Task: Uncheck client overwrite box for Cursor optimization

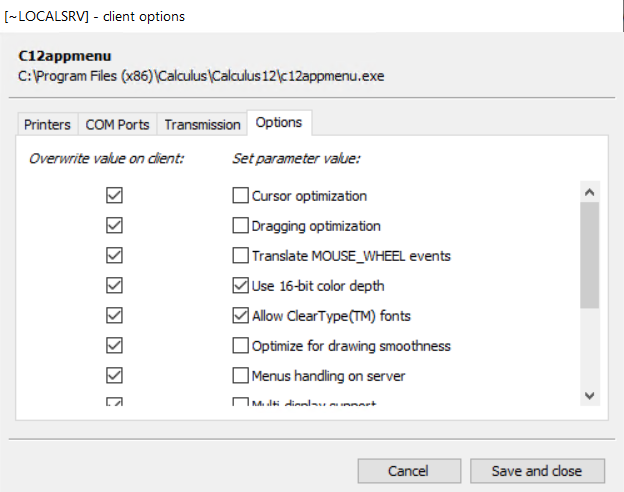Action: [x=114, y=196]
